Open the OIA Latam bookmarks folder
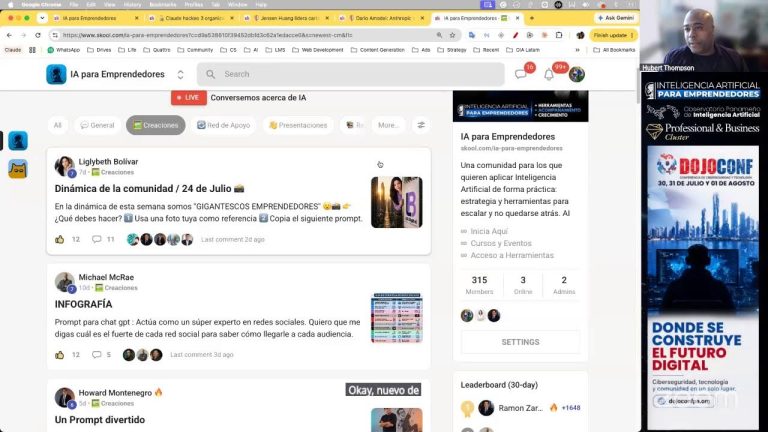 point(523,50)
